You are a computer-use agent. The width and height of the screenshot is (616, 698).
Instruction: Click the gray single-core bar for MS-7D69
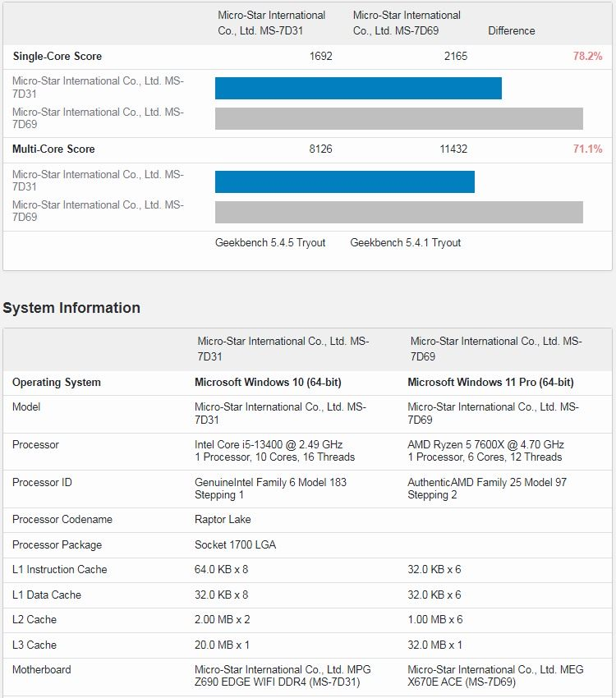point(399,118)
